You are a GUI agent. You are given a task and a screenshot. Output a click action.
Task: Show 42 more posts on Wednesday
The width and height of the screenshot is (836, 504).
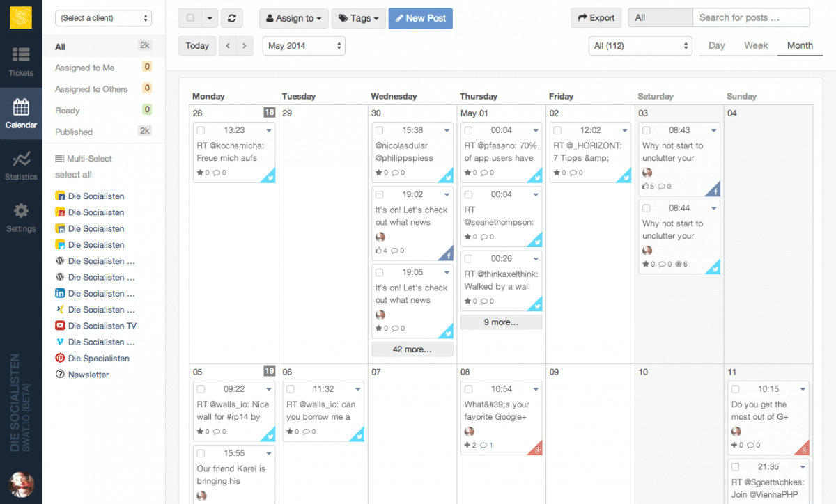(412, 349)
